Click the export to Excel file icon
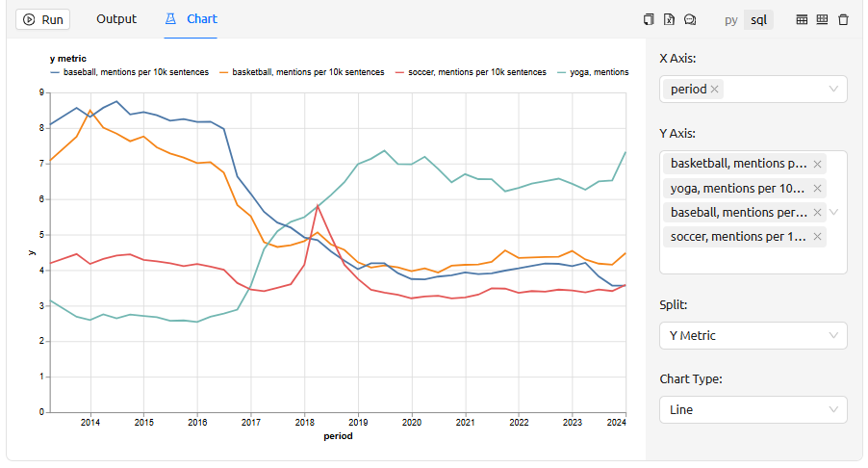 coord(669,19)
